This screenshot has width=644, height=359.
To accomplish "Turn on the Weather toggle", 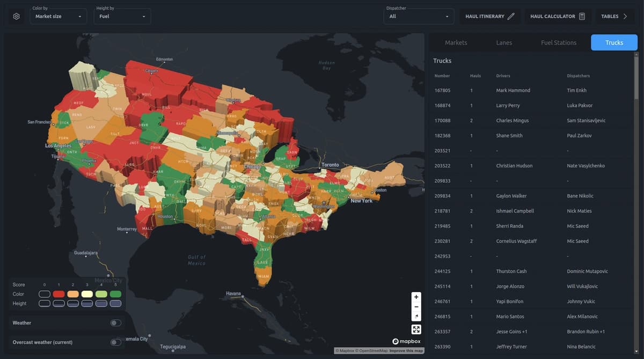I will coord(115,323).
